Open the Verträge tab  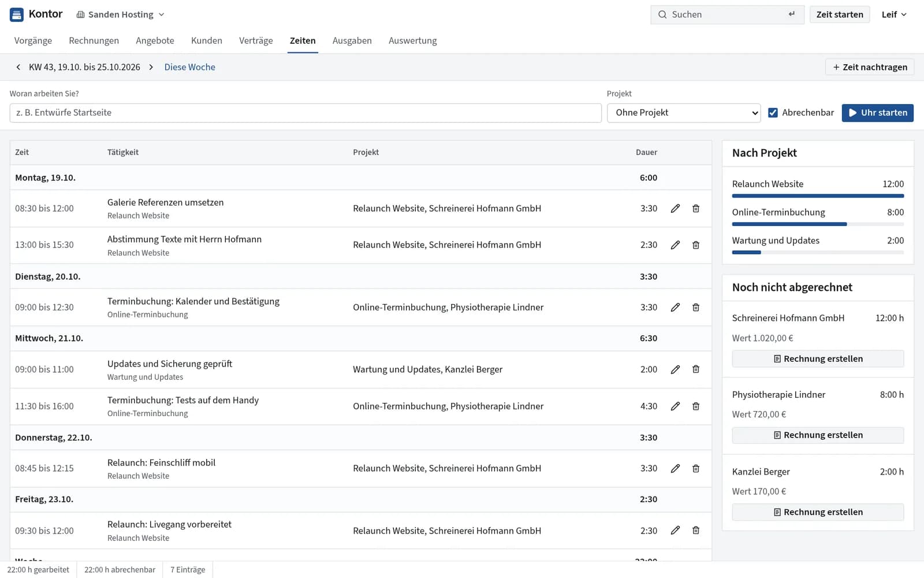coord(256,40)
